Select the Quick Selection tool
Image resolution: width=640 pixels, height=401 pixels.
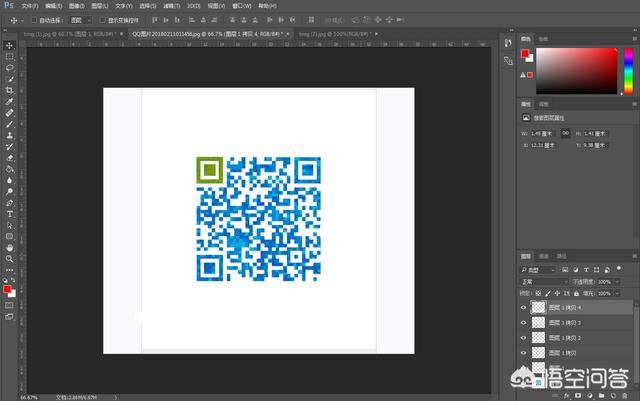coord(9,79)
